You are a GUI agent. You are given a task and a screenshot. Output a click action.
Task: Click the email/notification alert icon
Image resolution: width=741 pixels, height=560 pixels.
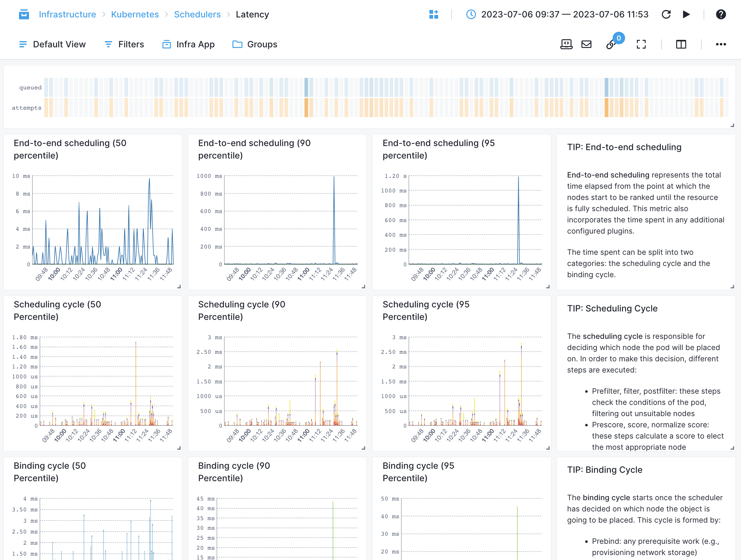587,44
